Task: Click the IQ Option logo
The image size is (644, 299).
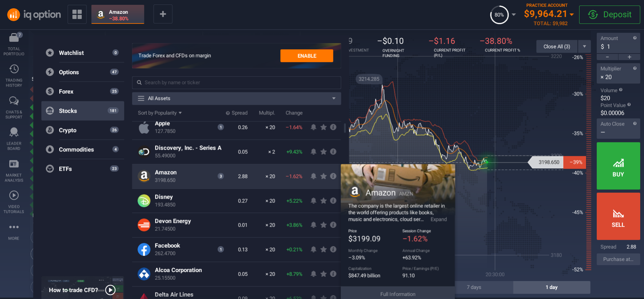Action: pos(34,14)
